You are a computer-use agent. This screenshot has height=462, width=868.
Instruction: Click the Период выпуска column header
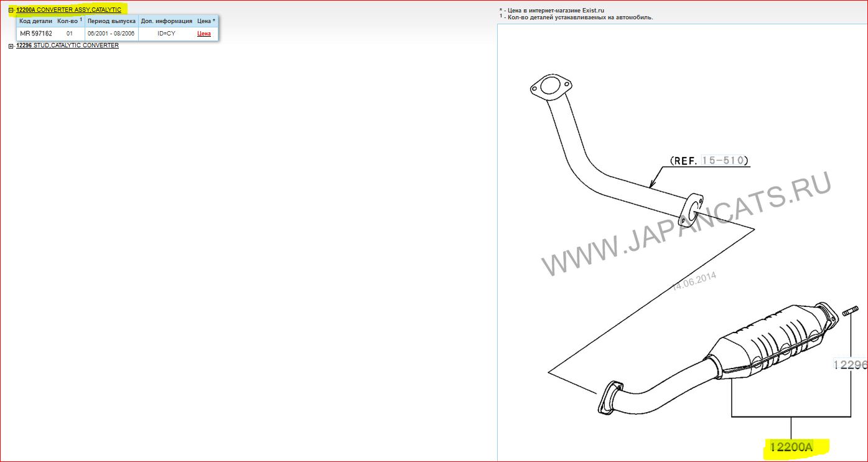111,21
